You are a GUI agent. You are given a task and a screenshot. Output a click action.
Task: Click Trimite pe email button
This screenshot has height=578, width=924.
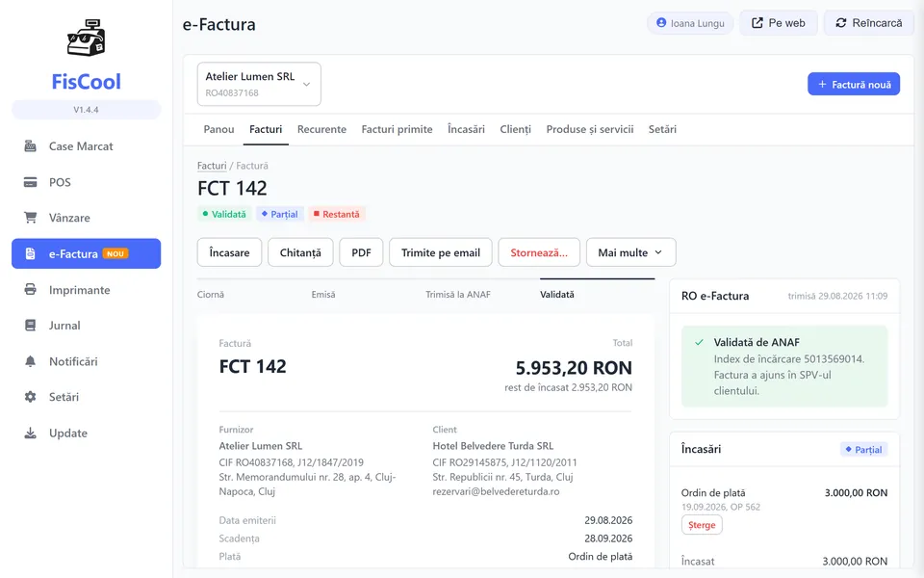(441, 252)
